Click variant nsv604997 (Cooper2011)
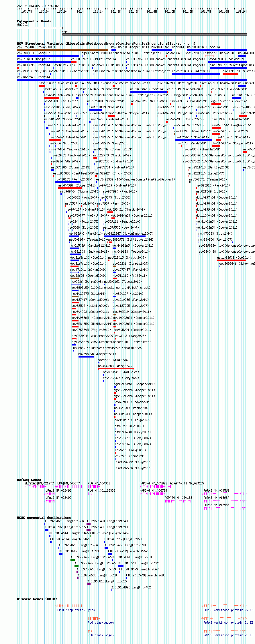This screenshot has width=255, height=644. pyautogui.click(x=77, y=185)
